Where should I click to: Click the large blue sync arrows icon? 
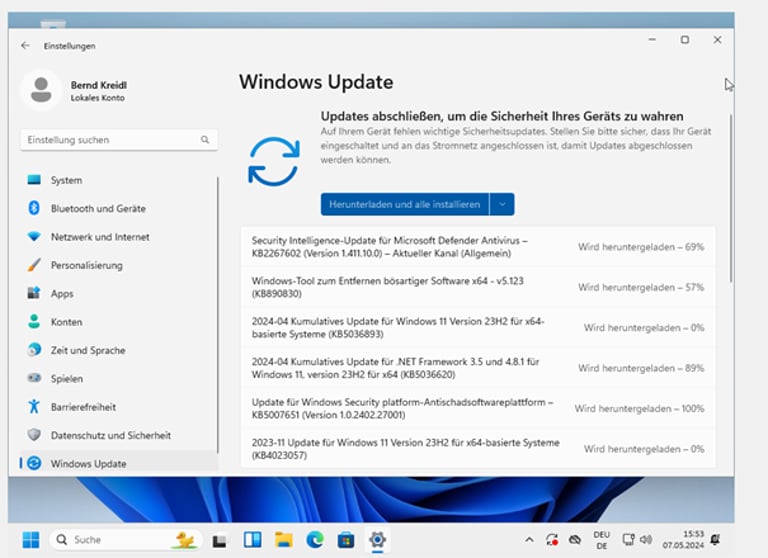(273, 162)
